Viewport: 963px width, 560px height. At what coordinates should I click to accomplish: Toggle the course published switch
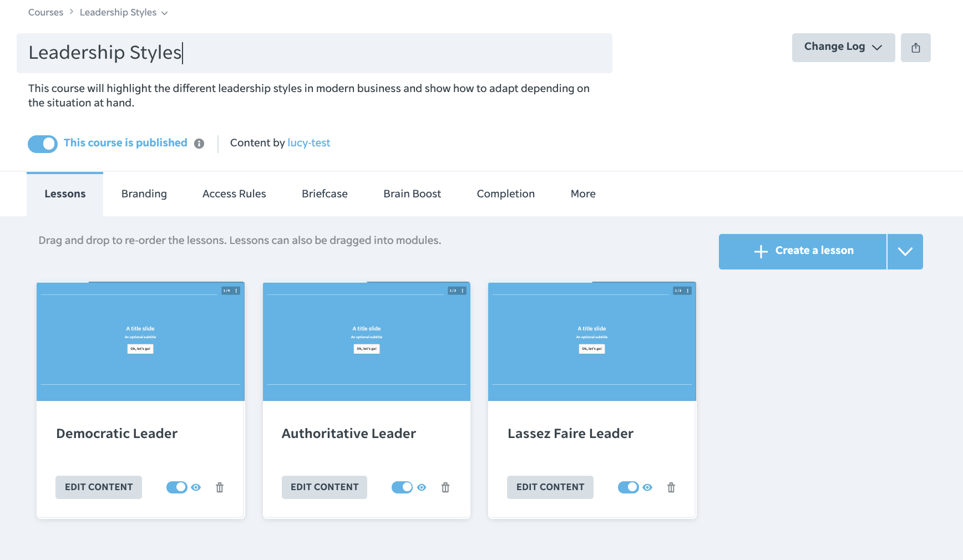click(x=43, y=144)
